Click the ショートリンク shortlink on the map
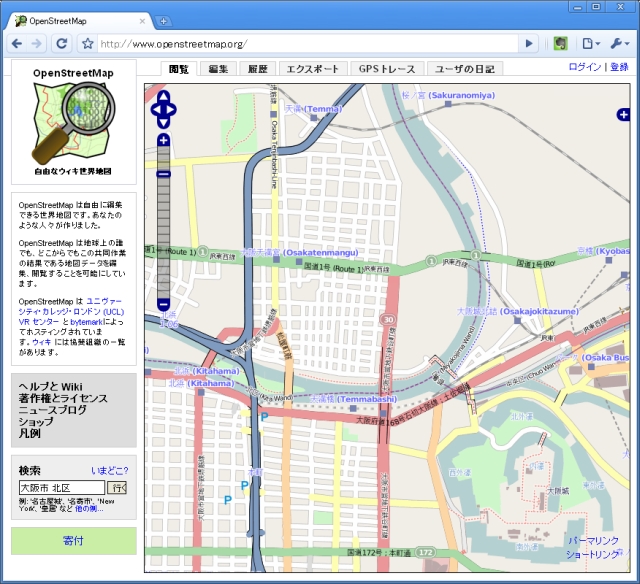640x584 pixels. [x=592, y=554]
